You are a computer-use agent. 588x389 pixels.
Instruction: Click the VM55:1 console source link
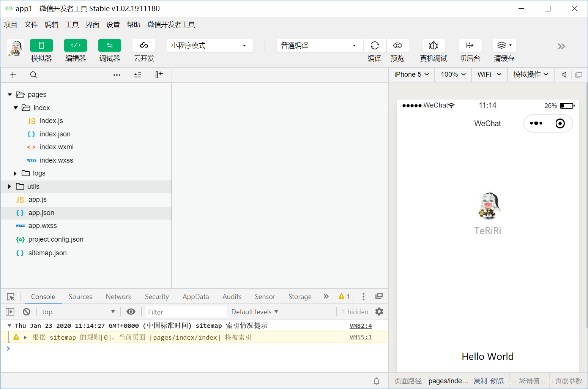point(360,337)
